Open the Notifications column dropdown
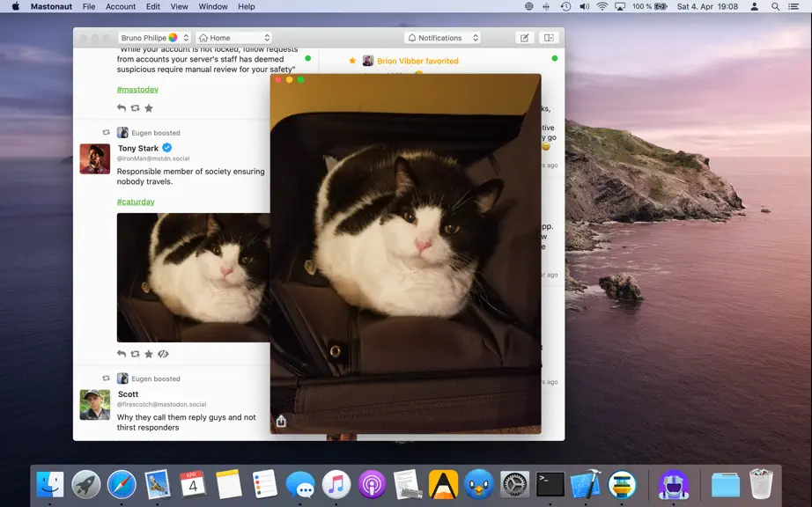Image resolution: width=812 pixels, height=507 pixels. (443, 38)
